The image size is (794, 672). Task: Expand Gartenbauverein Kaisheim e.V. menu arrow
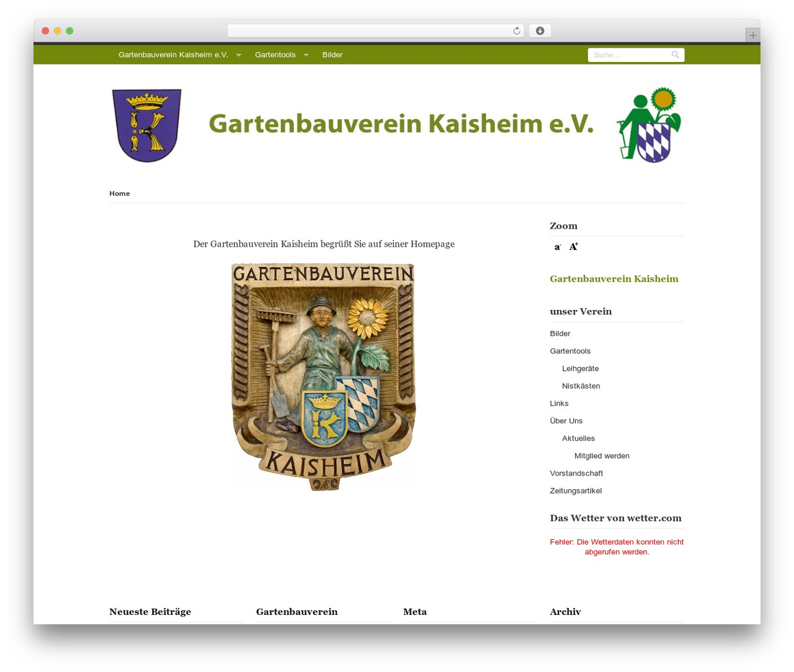[239, 55]
